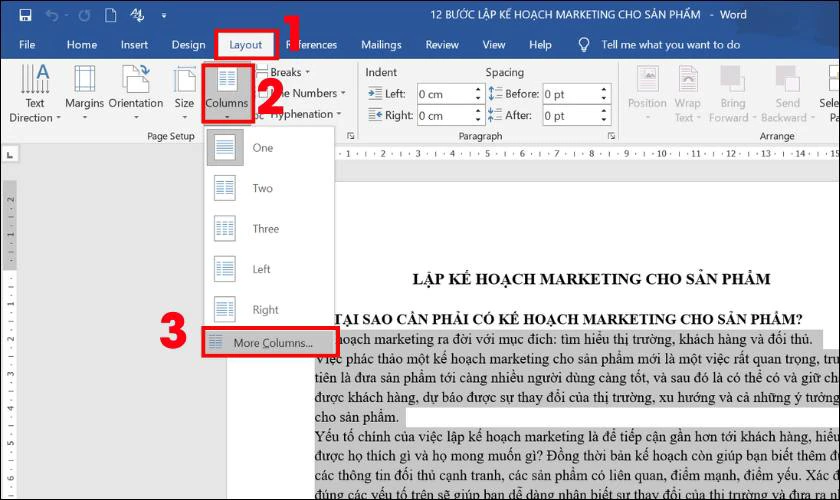Click the Redo icon

coord(85,16)
